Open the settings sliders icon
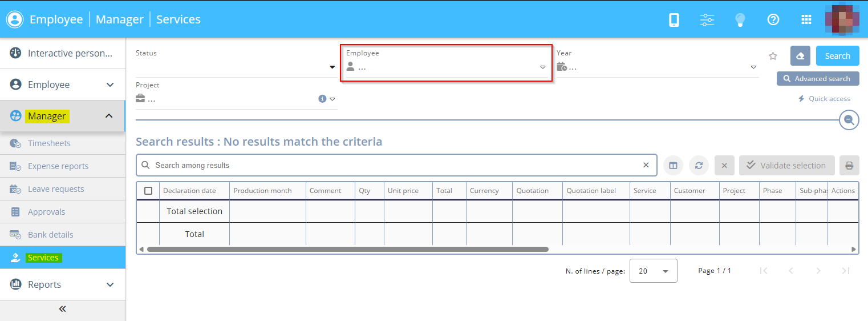The height and width of the screenshot is (321, 868). pyautogui.click(x=707, y=19)
